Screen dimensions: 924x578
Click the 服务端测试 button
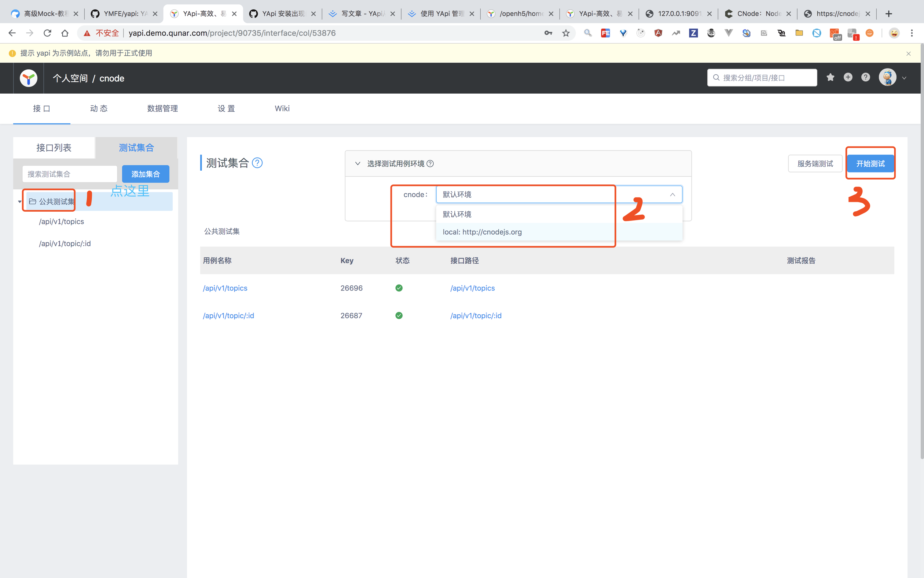tap(815, 164)
